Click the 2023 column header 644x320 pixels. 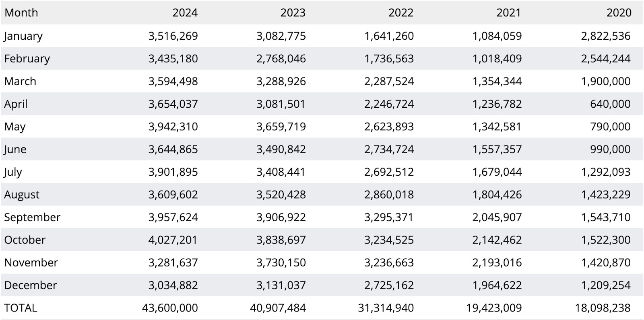click(293, 13)
